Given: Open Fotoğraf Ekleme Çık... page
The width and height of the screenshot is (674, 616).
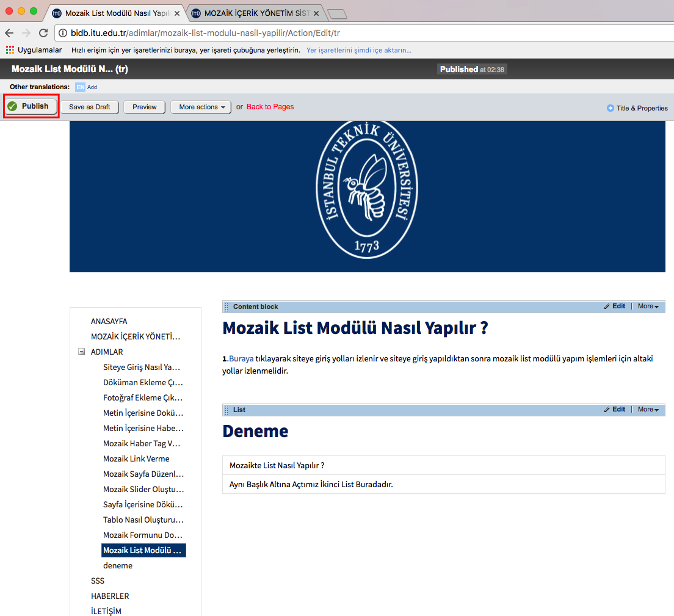Looking at the screenshot, I should click(x=143, y=397).
